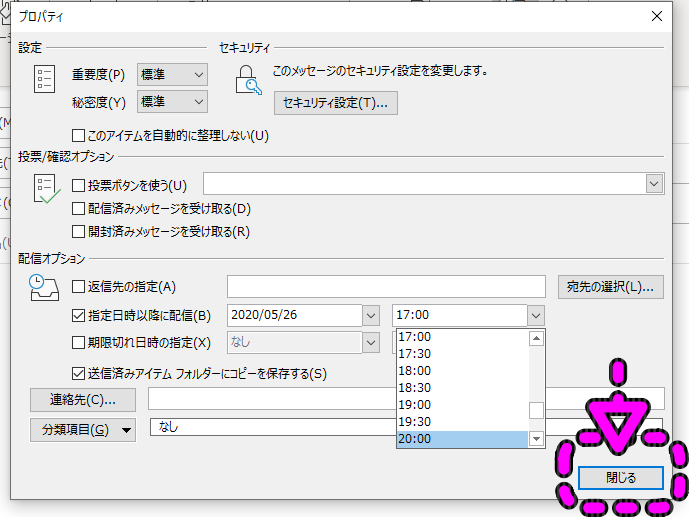Collapse the 17:00 delivery time dropdown arrow
Screen dimensions: 689x517
click(536, 315)
